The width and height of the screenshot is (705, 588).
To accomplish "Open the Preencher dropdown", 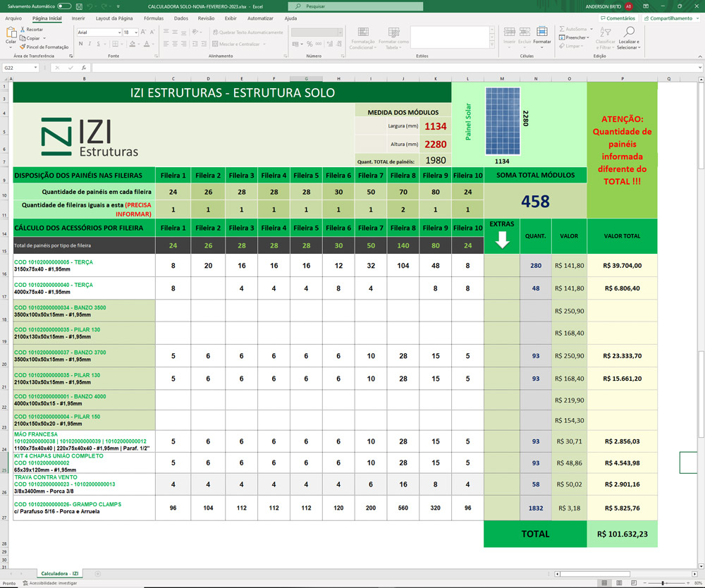I will (x=574, y=37).
